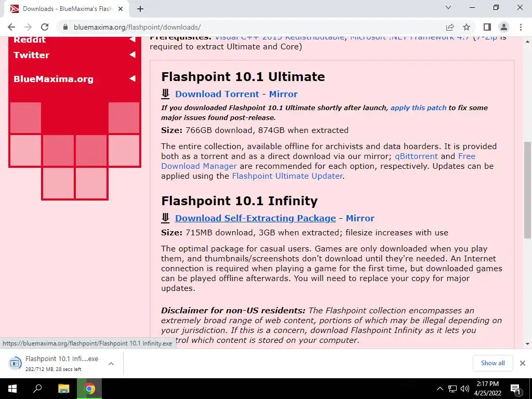532x399 pixels.
Task: Click the arrow beside BlueMaxima.org
Action: pos(132,79)
